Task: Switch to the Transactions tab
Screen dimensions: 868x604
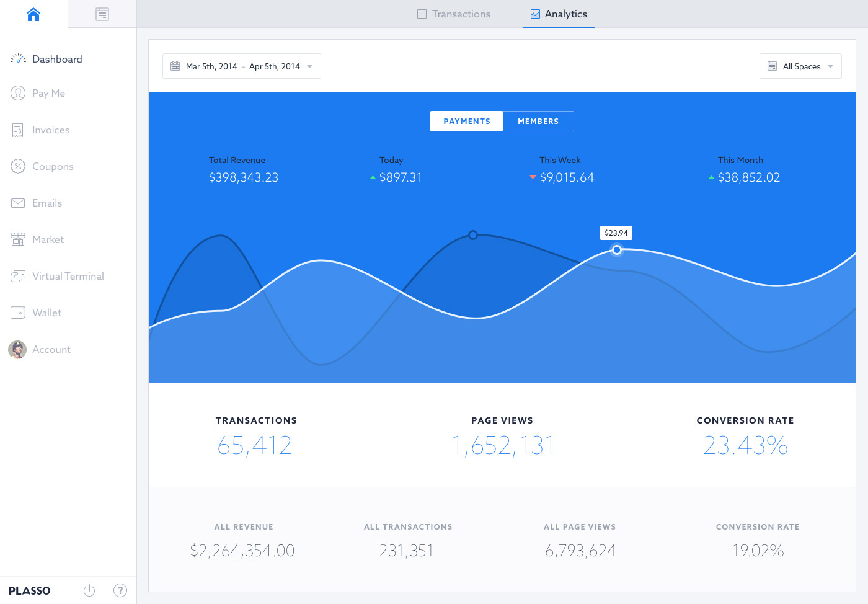Action: click(x=454, y=14)
